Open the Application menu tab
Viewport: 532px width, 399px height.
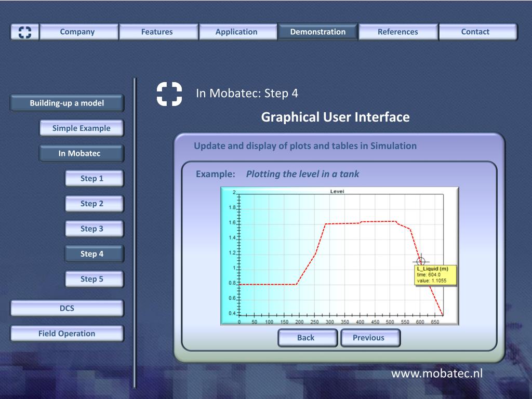tap(238, 32)
